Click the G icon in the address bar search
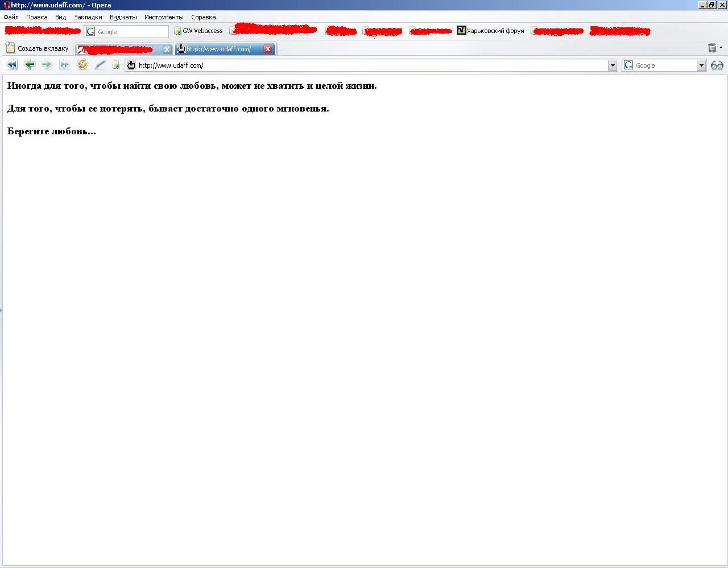The width and height of the screenshot is (728, 568). [x=628, y=65]
